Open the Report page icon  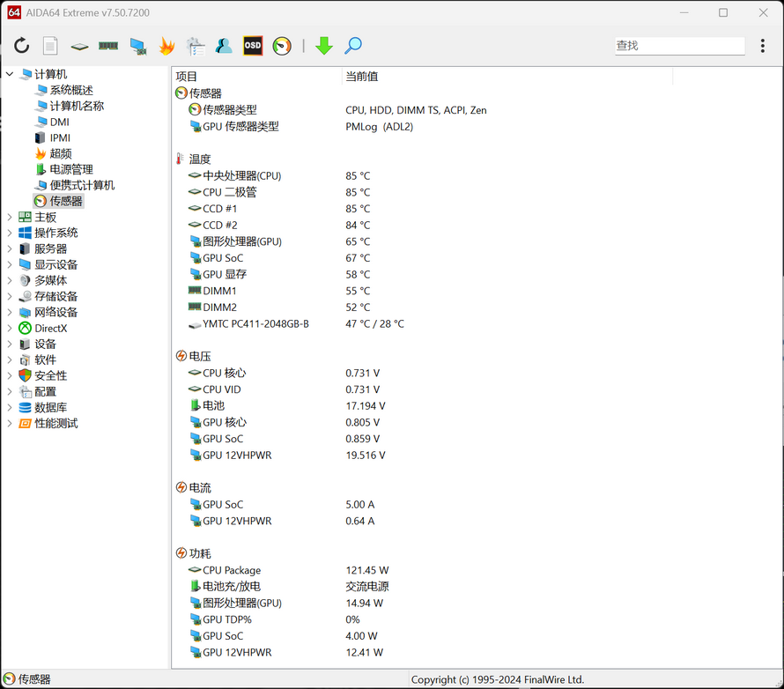click(x=50, y=46)
